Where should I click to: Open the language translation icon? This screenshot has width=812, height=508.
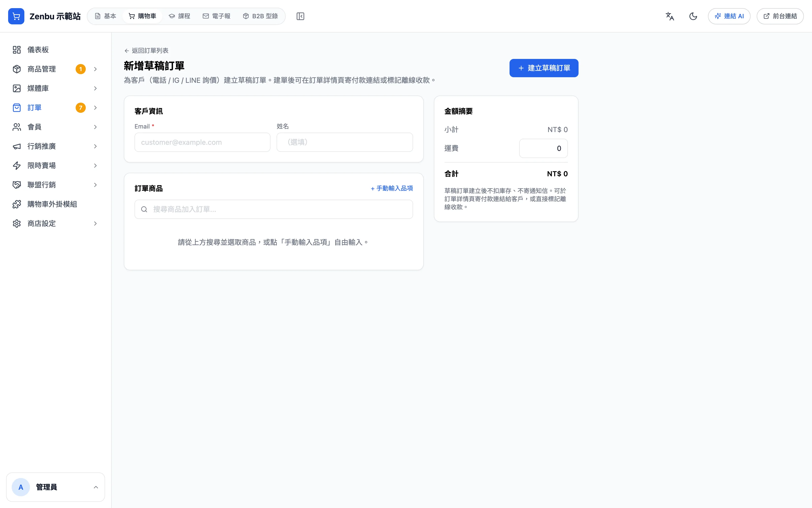(x=670, y=16)
